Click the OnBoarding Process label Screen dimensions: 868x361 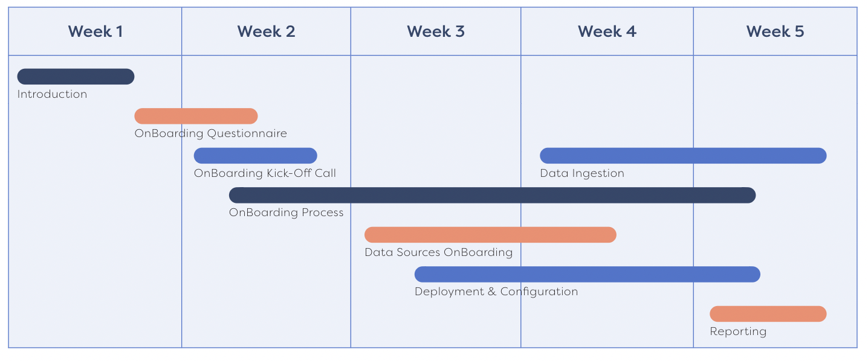[286, 212]
